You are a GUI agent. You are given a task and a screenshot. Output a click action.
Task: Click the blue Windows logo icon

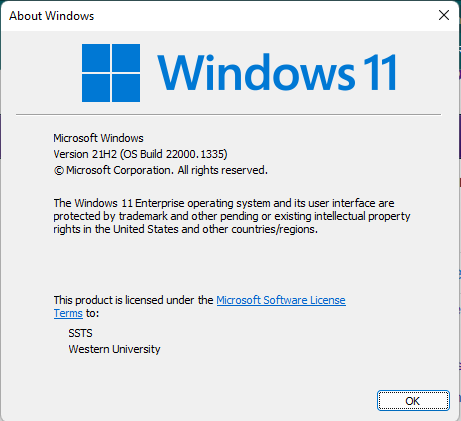111,73
